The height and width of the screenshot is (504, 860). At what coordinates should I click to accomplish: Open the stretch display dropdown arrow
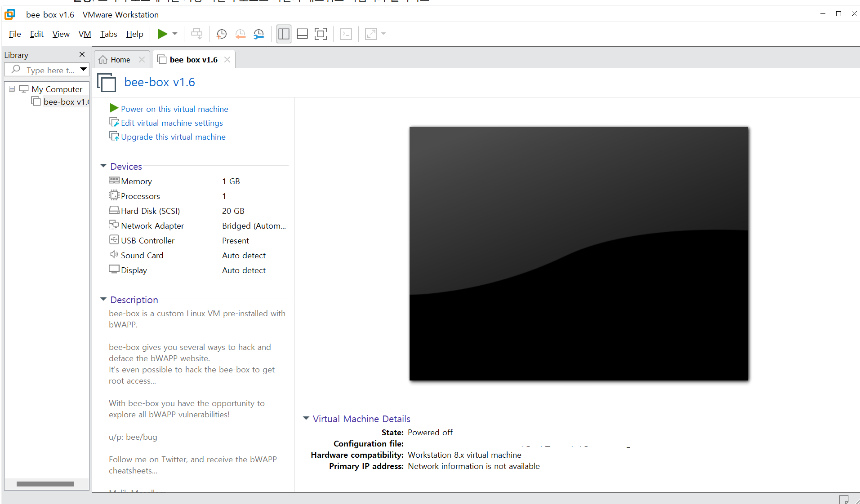383,34
